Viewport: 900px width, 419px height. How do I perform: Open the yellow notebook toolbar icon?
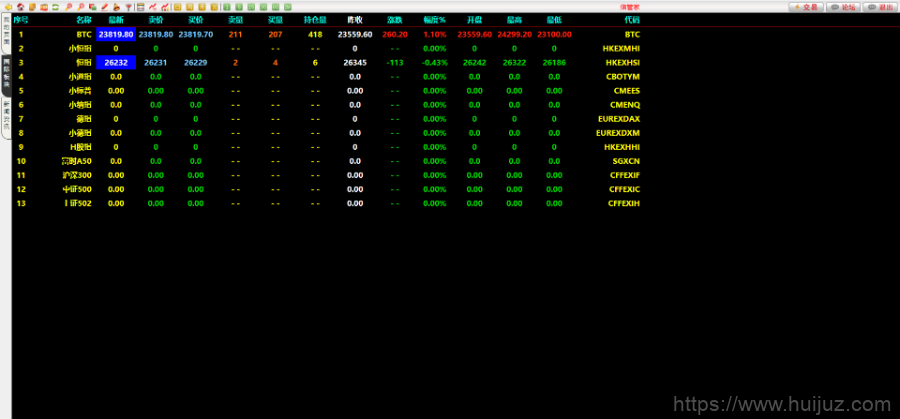point(32,7)
